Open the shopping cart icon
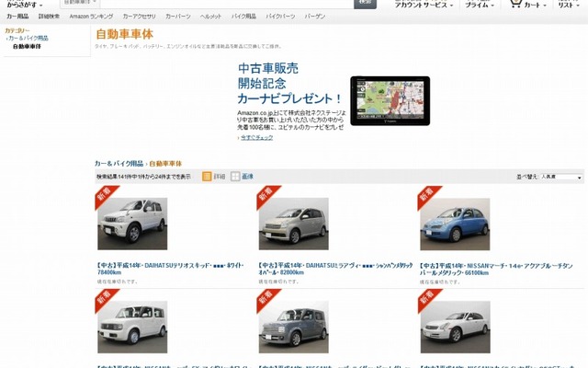This screenshot has width=588, height=368. click(x=515, y=4)
